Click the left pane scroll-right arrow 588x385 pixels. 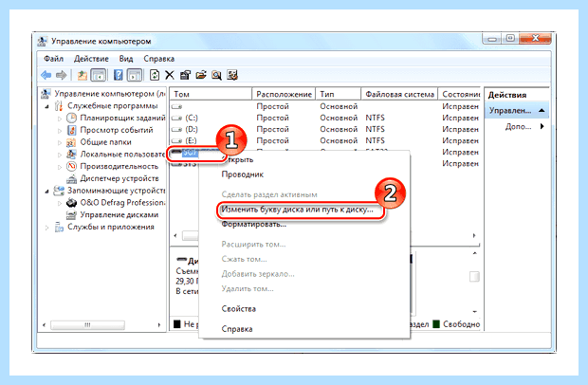point(159,325)
